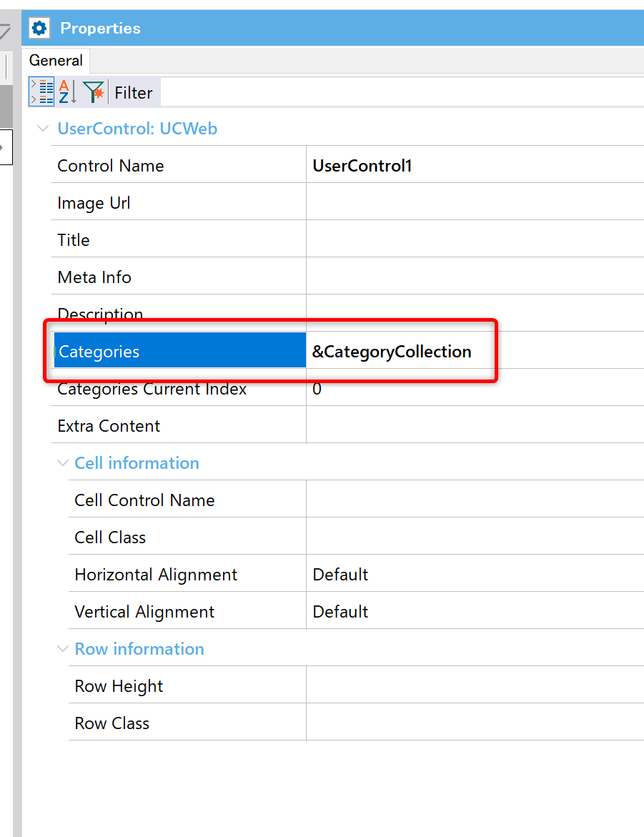Viewport: 644px width, 837px height.
Task: Collapse the Row information section
Action: point(62,648)
